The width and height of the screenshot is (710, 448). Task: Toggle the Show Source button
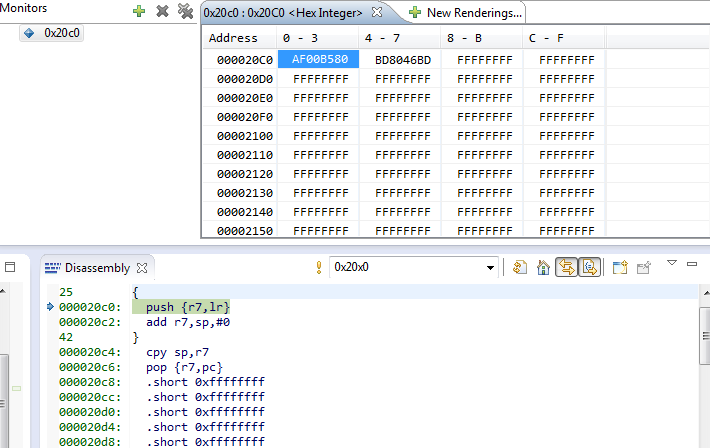point(590,267)
